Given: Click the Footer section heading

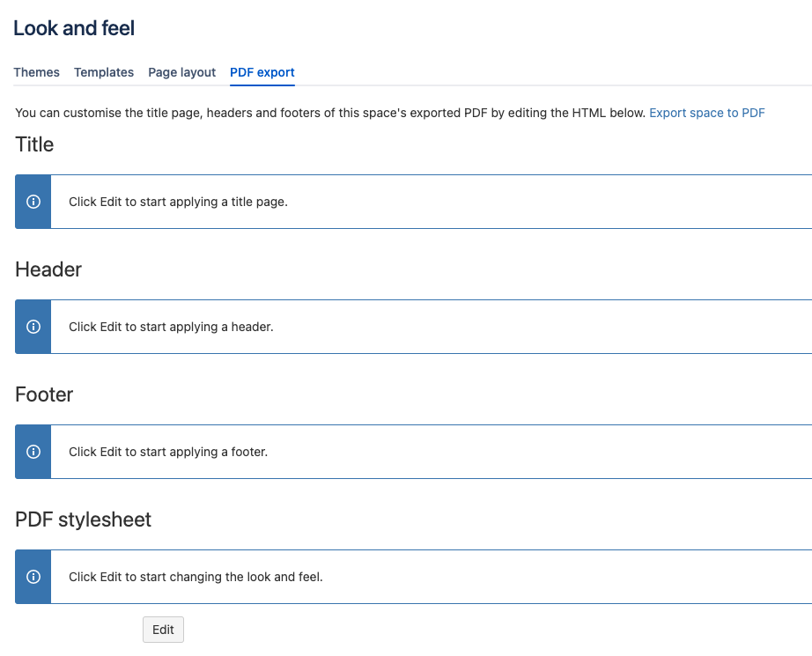Looking at the screenshot, I should click(43, 394).
